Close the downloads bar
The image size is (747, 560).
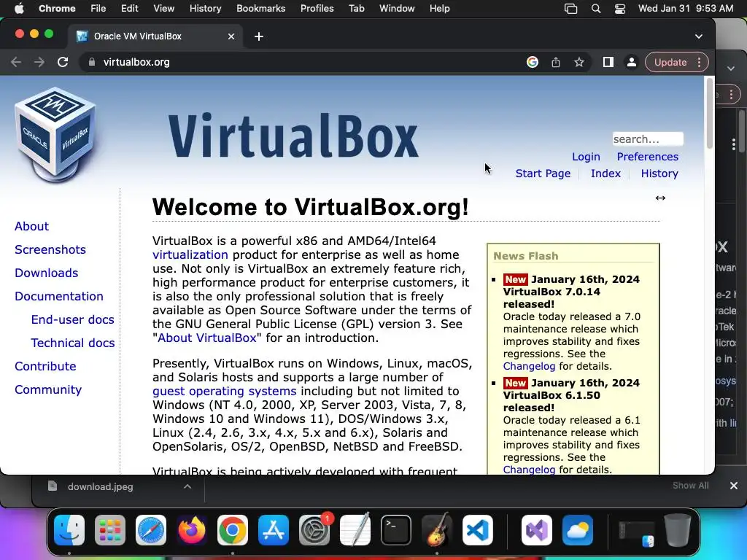(x=734, y=486)
